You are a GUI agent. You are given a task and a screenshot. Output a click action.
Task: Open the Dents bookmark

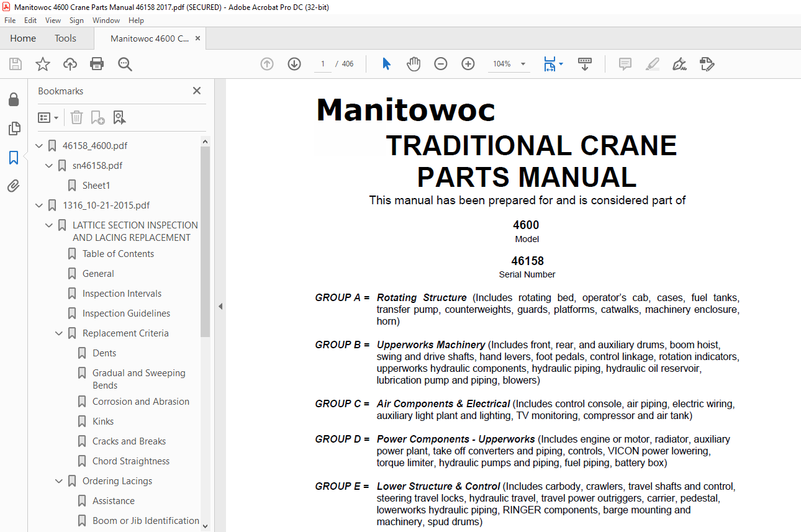[104, 353]
